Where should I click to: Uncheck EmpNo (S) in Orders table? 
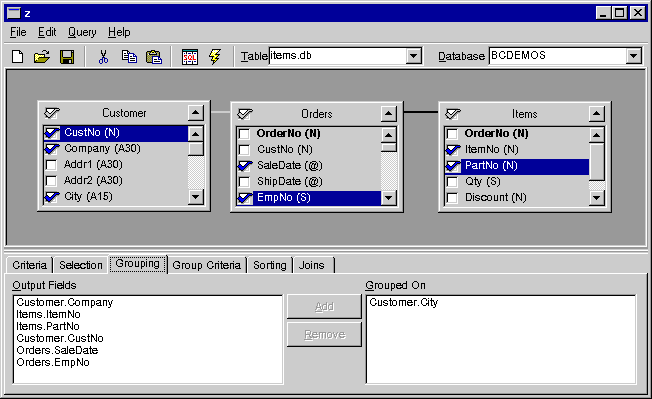[245, 198]
